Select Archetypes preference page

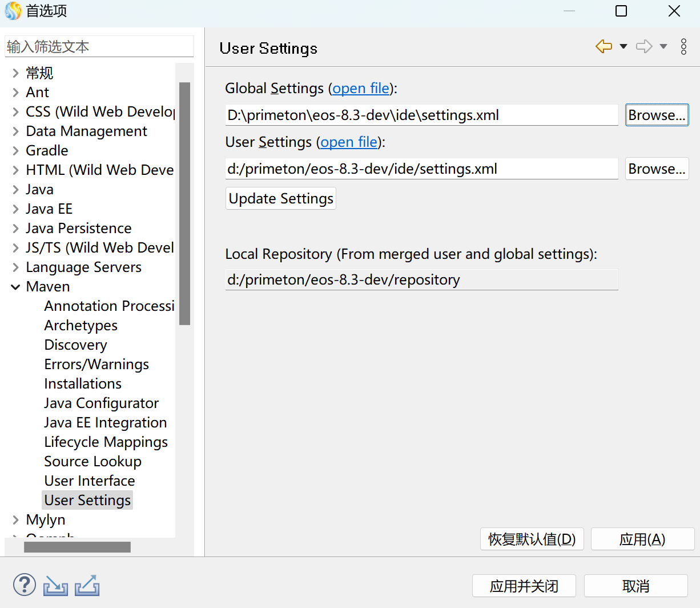tap(81, 326)
